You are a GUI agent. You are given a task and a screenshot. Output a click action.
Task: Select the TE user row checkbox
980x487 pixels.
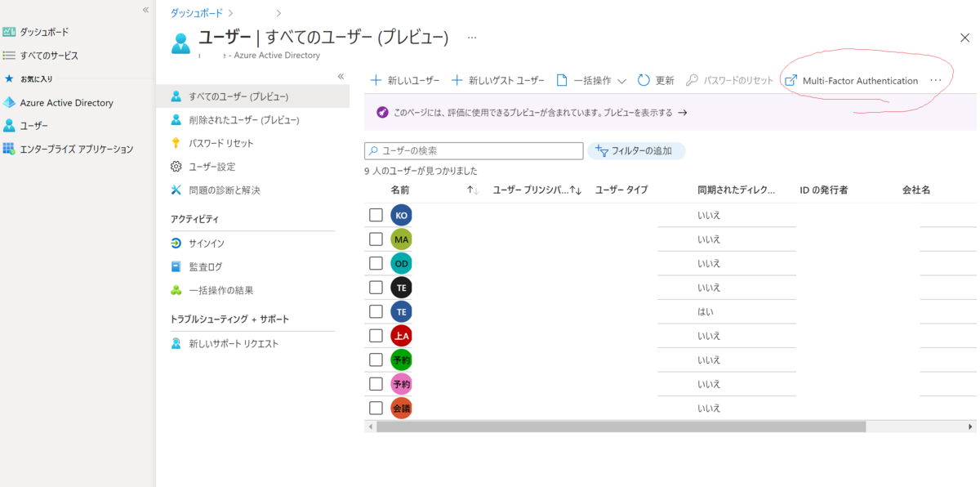[376, 287]
